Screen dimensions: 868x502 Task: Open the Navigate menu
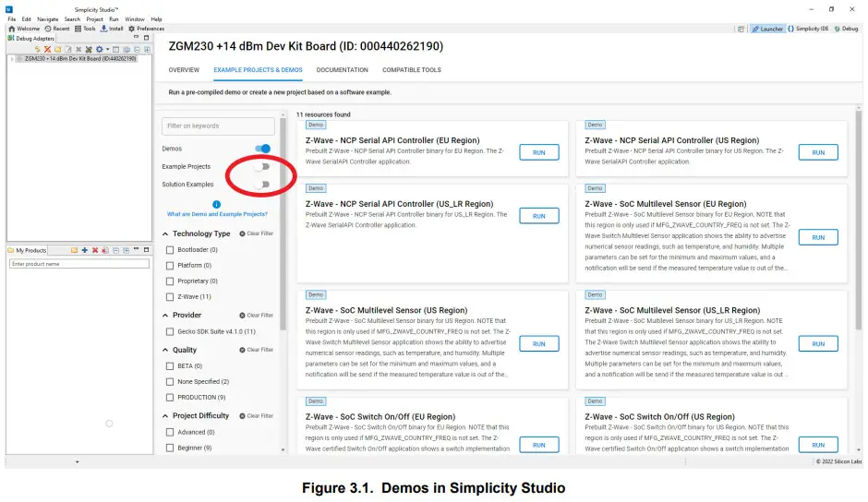[x=48, y=18]
